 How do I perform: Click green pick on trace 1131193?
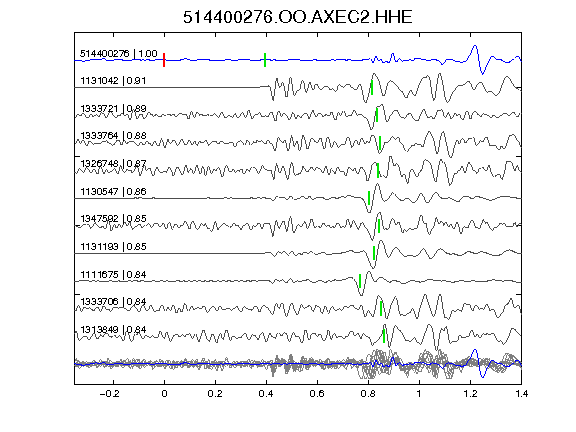coord(374,253)
